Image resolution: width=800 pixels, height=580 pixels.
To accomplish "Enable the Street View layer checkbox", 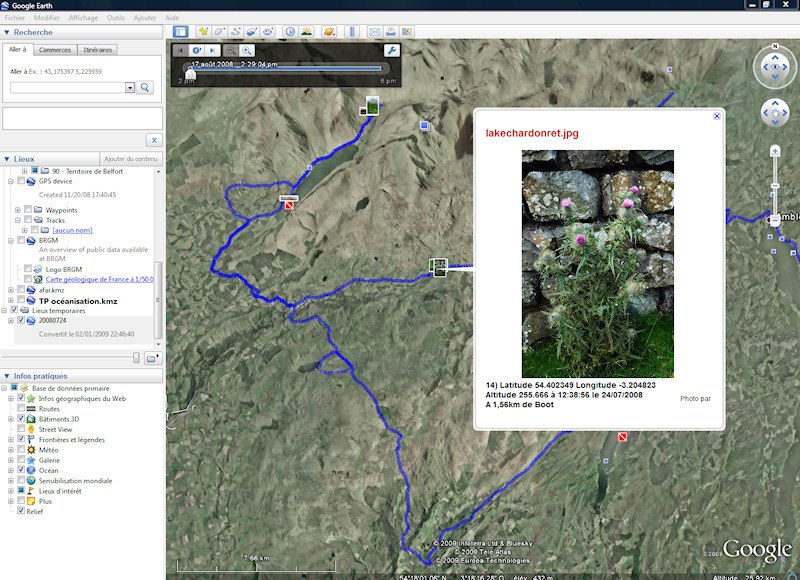I will tap(21, 429).
